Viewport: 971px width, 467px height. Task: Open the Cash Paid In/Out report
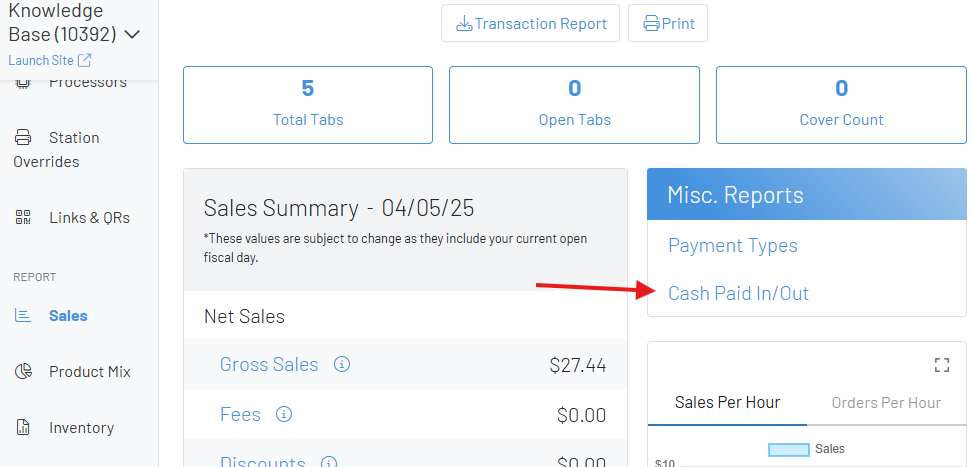tap(738, 293)
